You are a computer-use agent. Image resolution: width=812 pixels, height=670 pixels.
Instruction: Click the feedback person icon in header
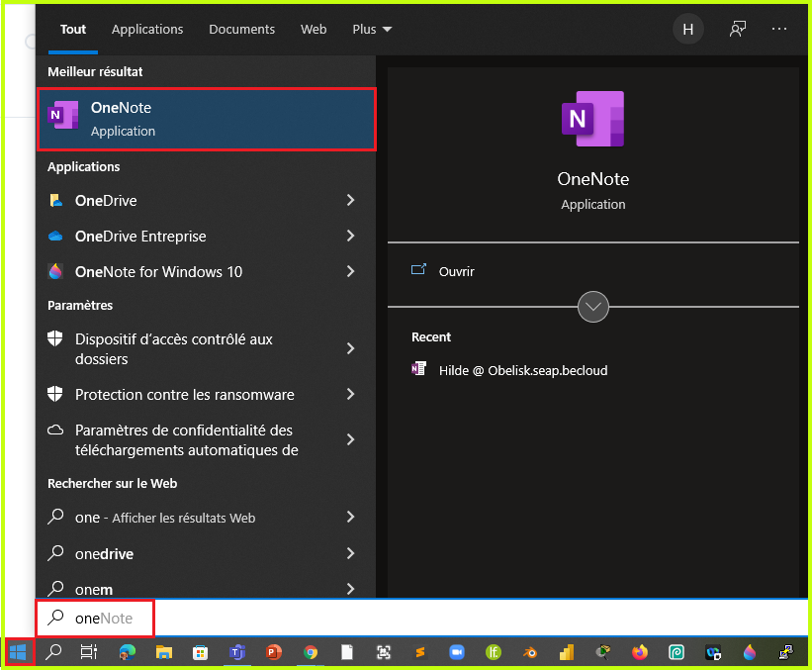click(x=738, y=29)
